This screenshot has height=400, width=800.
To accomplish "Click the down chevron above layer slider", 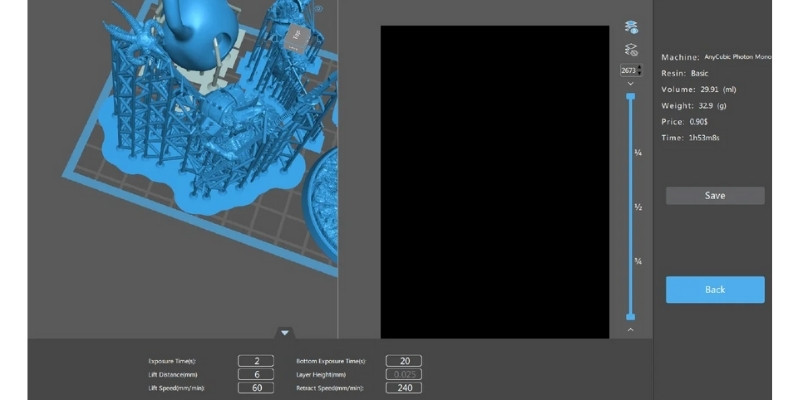I will click(x=631, y=83).
